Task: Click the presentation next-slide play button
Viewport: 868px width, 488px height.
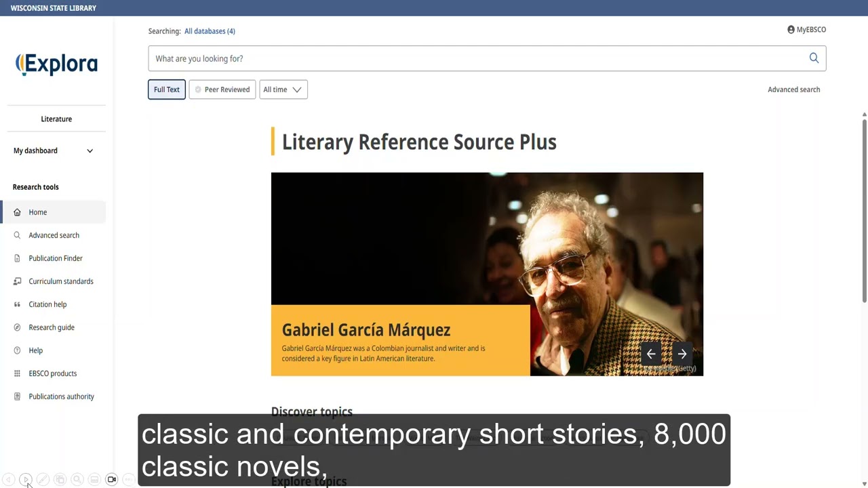Action: [26, 479]
